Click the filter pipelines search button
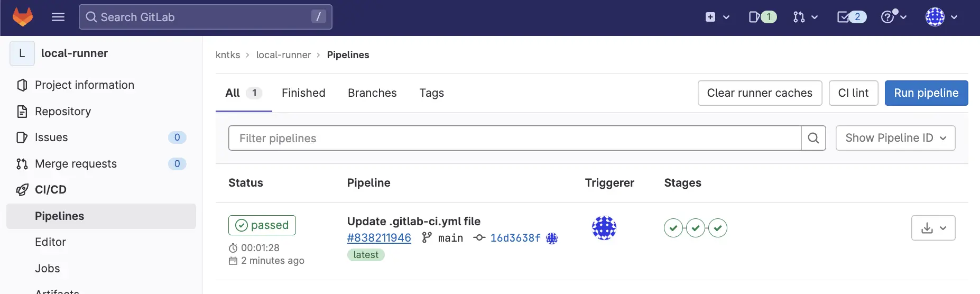Screen dimensions: 980x294 813,138
